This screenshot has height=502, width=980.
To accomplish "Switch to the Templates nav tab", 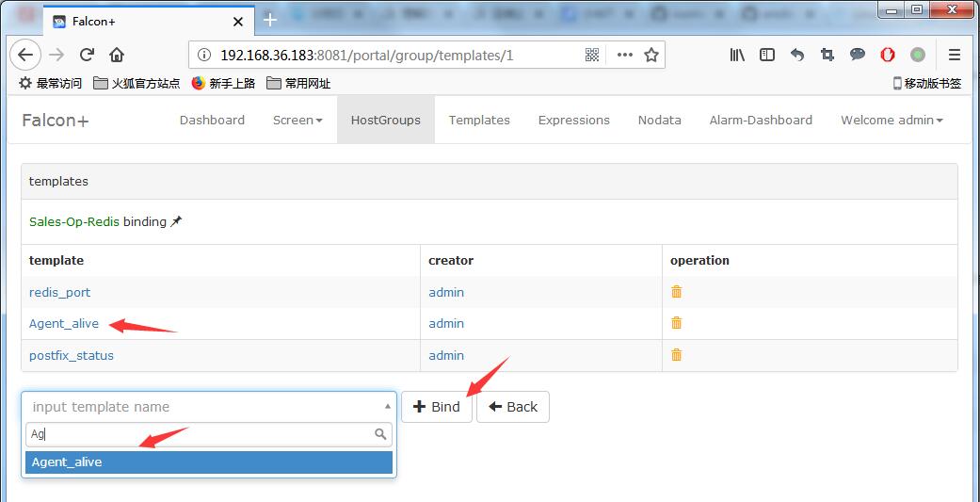I will (479, 120).
